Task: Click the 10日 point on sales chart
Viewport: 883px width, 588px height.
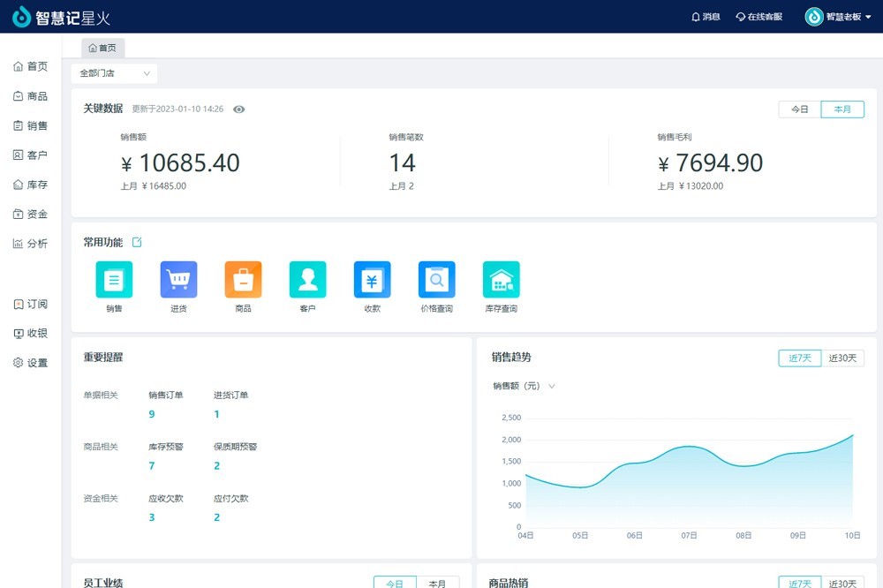Action: [x=853, y=434]
